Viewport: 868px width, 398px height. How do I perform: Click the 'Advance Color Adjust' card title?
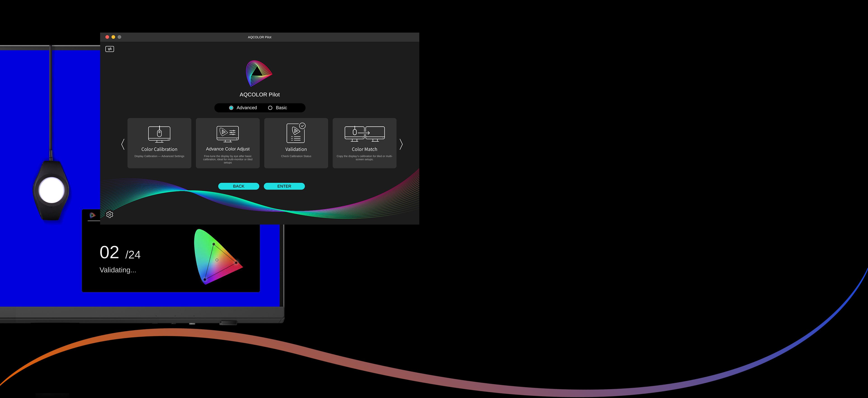228,149
